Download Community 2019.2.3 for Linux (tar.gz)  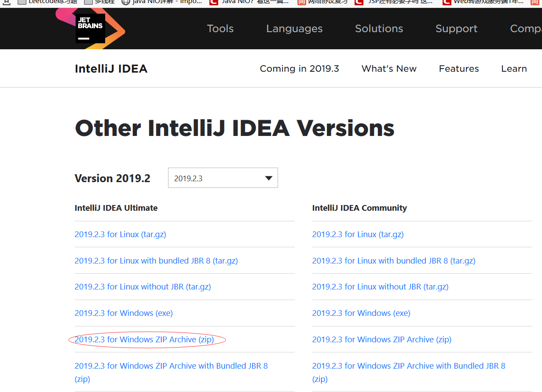[358, 234]
